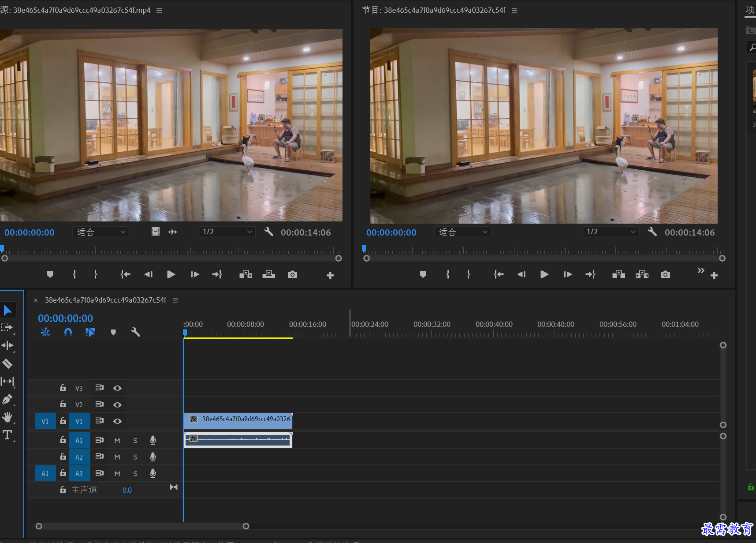
Task: Select audio clip on A1 track
Action: pyautogui.click(x=238, y=440)
